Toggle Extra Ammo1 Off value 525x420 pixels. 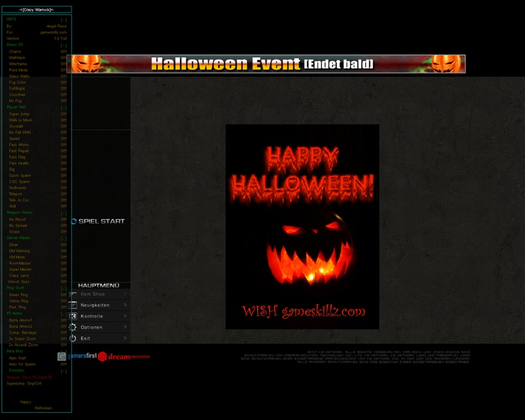pos(64,320)
